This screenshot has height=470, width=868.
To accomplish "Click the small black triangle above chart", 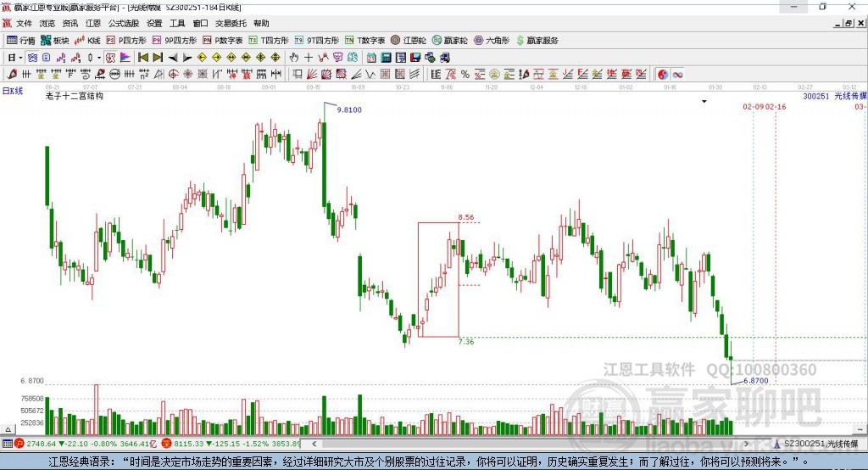I will tap(704, 102).
